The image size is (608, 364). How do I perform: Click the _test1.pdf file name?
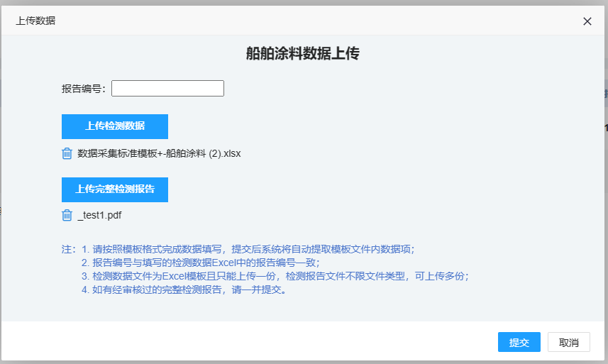(94, 216)
